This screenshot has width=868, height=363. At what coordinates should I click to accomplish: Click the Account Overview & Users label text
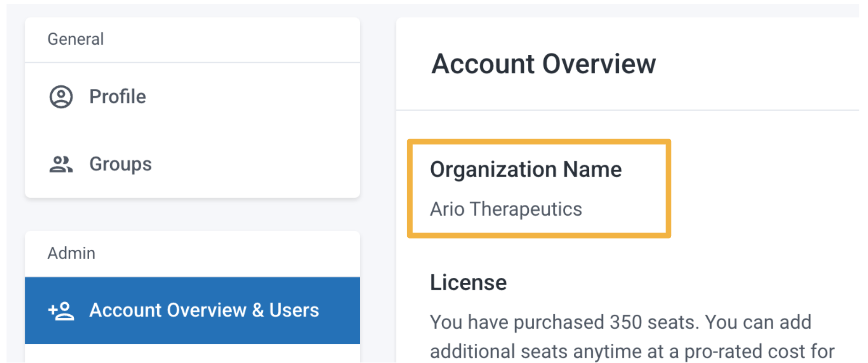click(x=204, y=310)
